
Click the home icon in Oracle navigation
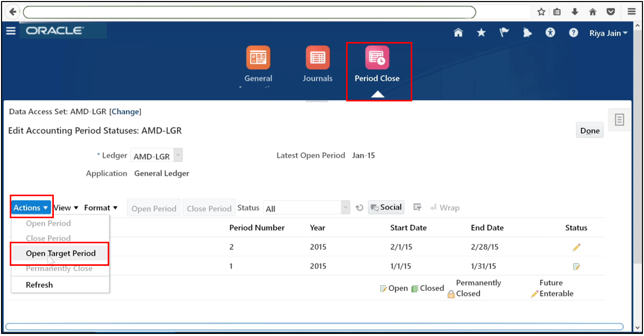(x=458, y=32)
